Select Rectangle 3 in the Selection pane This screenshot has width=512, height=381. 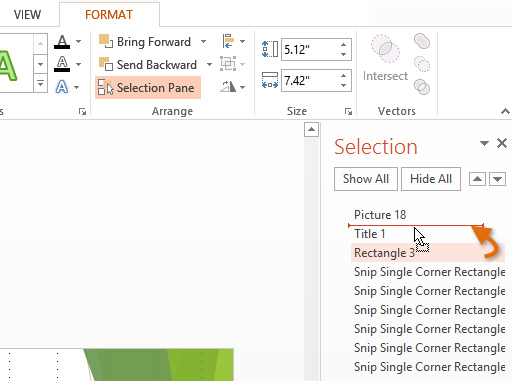click(428, 253)
